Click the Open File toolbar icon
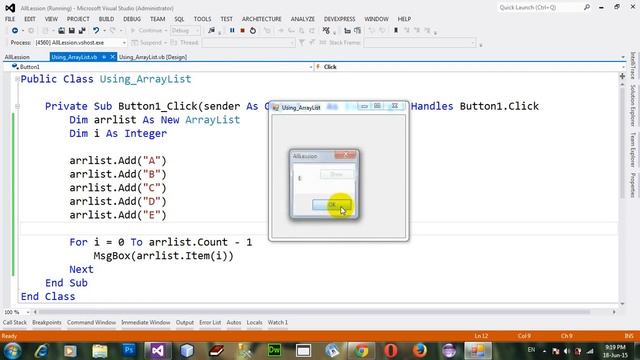640x360 pixels. pyautogui.click(x=61, y=31)
